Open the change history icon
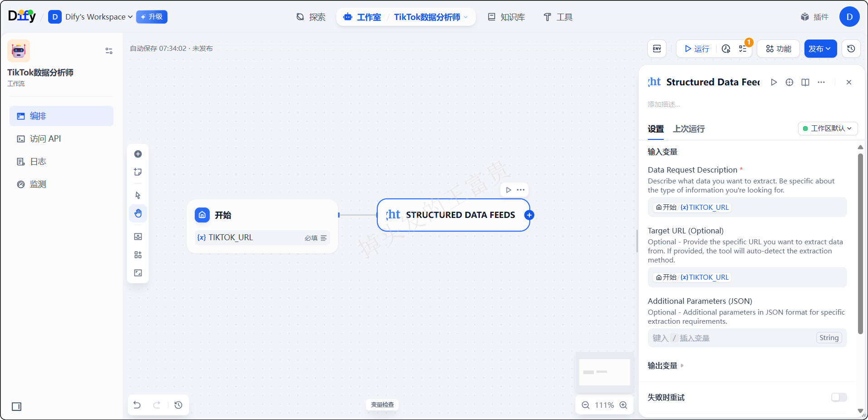 tap(178, 405)
